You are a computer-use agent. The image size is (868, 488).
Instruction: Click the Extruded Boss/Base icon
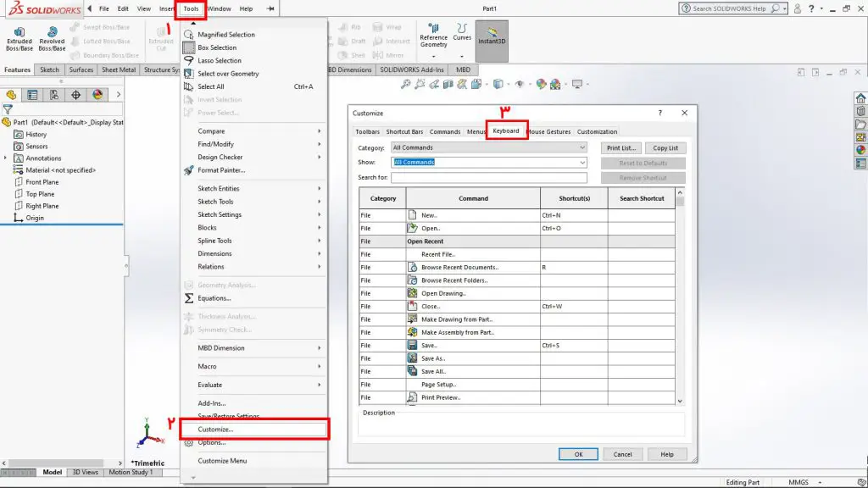click(19, 37)
